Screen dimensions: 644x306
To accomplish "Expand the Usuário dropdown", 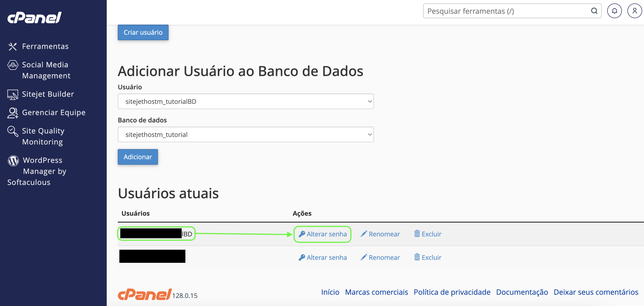I will 246,101.
